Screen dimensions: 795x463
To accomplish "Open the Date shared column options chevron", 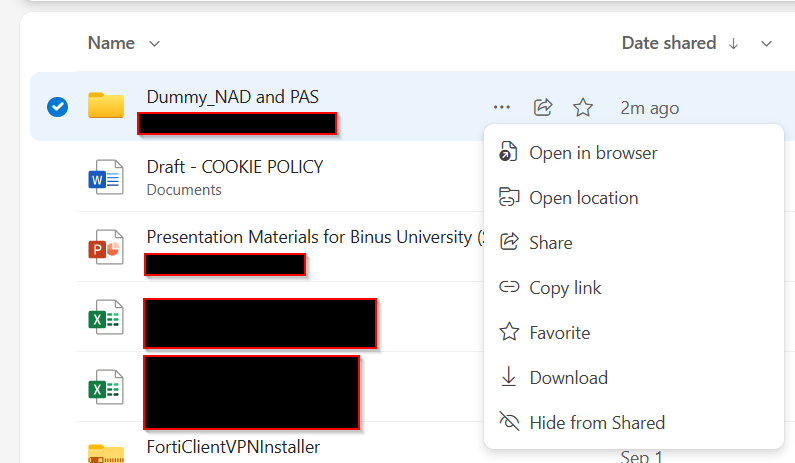I will (x=766, y=44).
